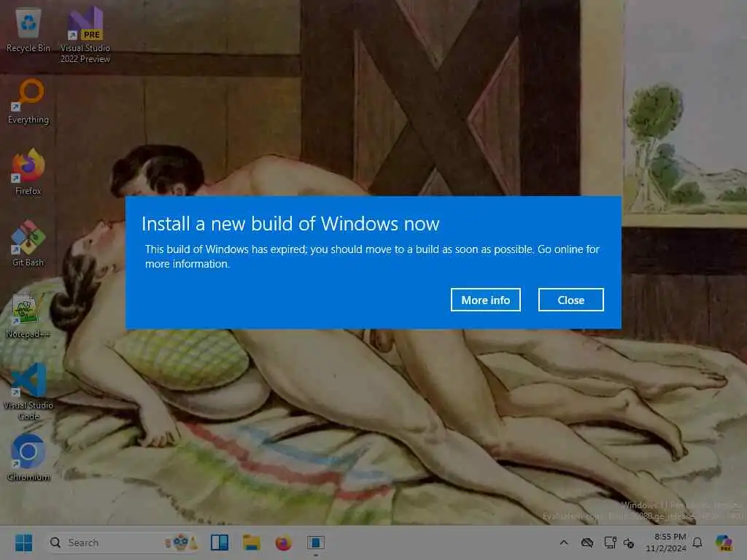Click the sync error tray icon
The height and width of the screenshot is (560, 747).
click(x=629, y=542)
